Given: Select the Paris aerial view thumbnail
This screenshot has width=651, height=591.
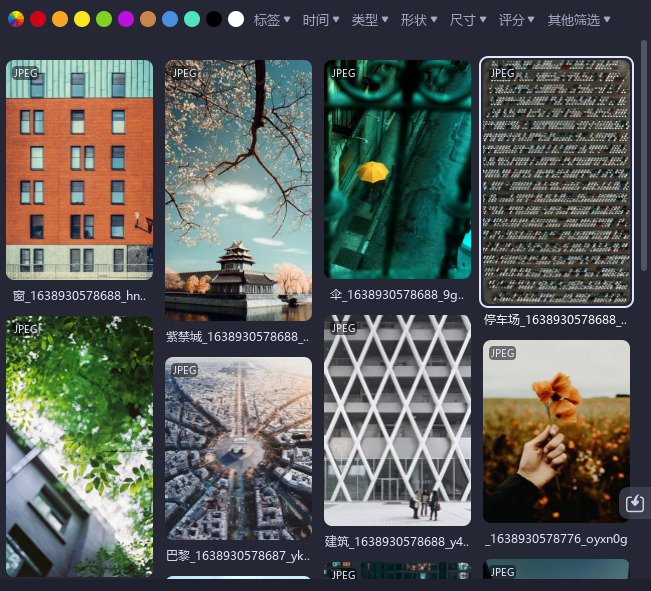Looking at the screenshot, I should click(238, 449).
